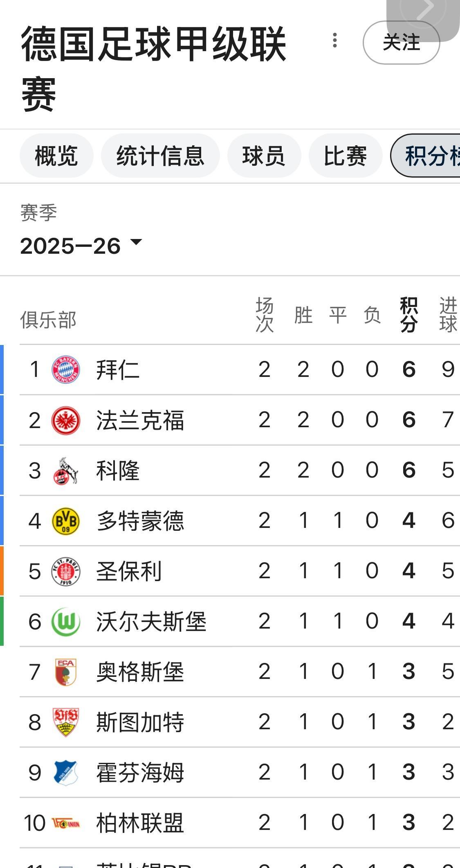The width and height of the screenshot is (460, 868).
Task: Click the FC Köln goat logo
Action: pyautogui.click(x=65, y=471)
